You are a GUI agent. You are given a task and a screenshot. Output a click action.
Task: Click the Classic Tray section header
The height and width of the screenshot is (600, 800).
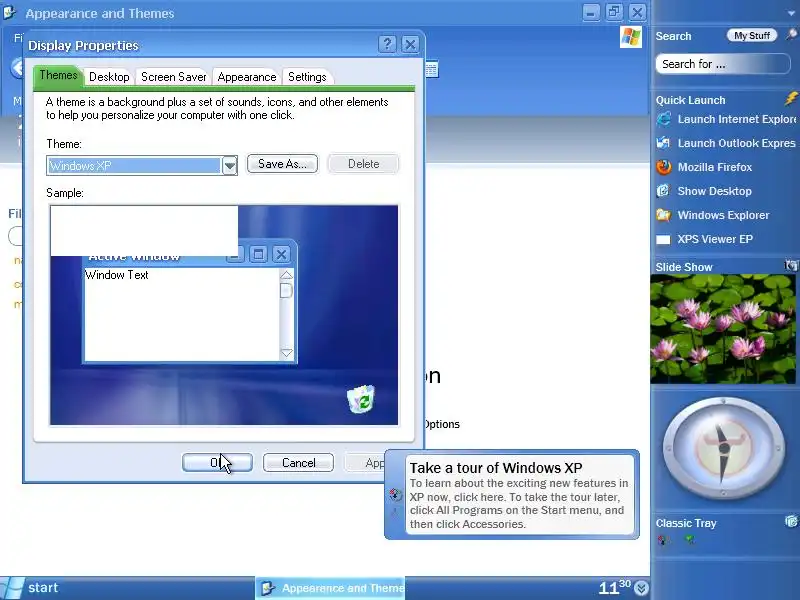[686, 523]
